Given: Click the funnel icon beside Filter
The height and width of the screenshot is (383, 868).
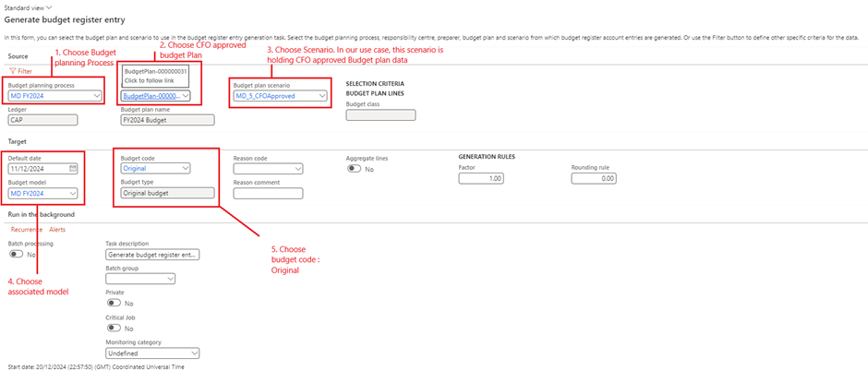Looking at the screenshot, I should 12,71.
